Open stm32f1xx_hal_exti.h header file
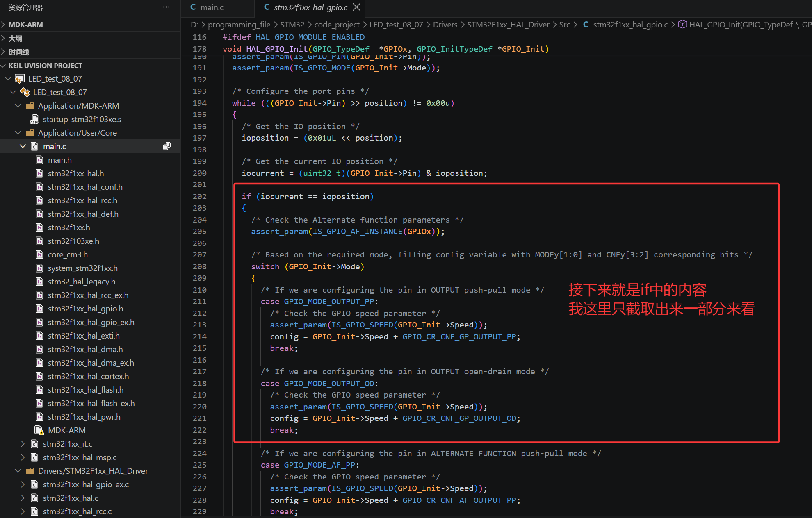Viewport: 812px width, 518px height. pyautogui.click(x=84, y=335)
